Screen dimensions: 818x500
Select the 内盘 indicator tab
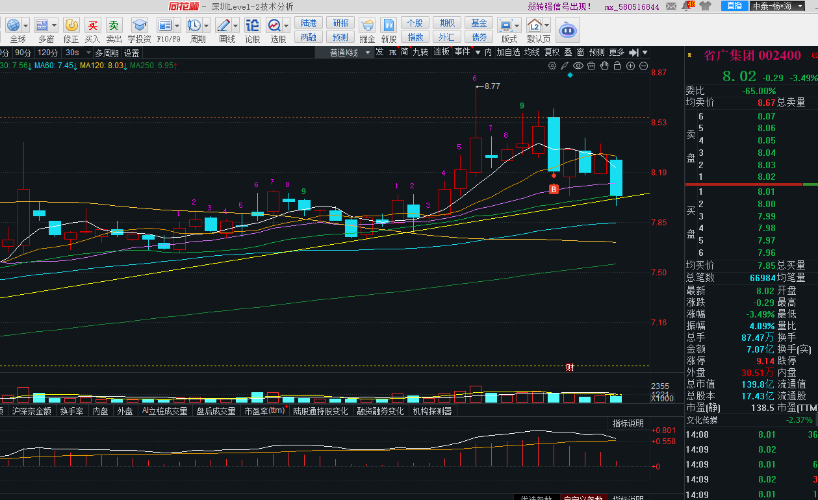click(x=100, y=411)
